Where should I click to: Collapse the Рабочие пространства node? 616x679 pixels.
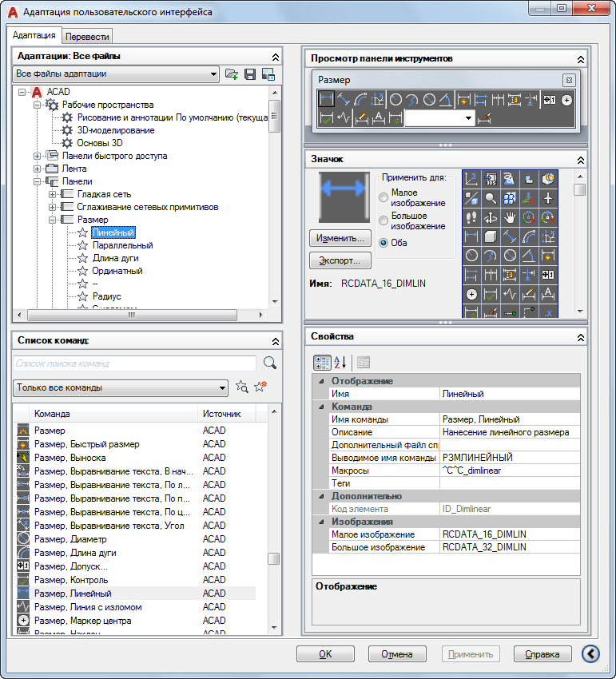click(x=38, y=105)
